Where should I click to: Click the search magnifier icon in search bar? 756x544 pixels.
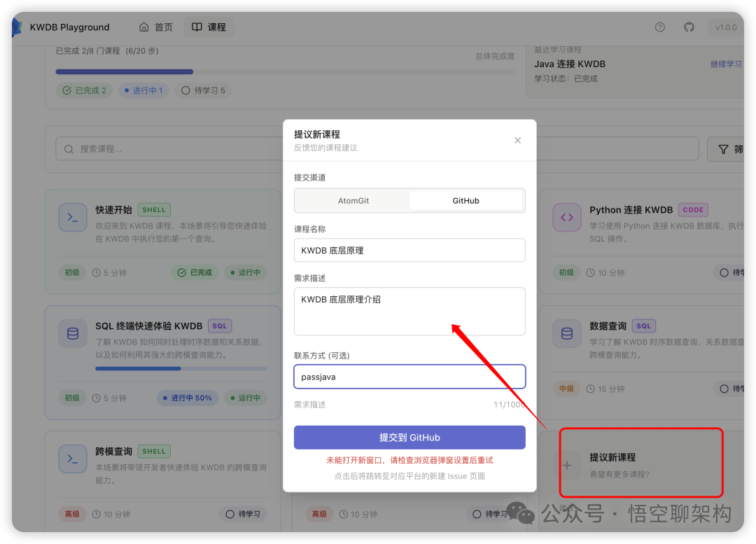tap(69, 148)
